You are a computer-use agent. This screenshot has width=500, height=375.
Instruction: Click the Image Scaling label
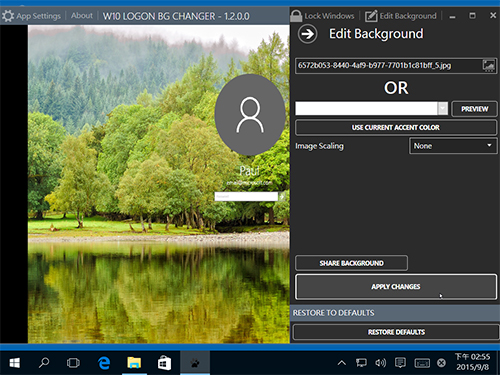(x=319, y=146)
